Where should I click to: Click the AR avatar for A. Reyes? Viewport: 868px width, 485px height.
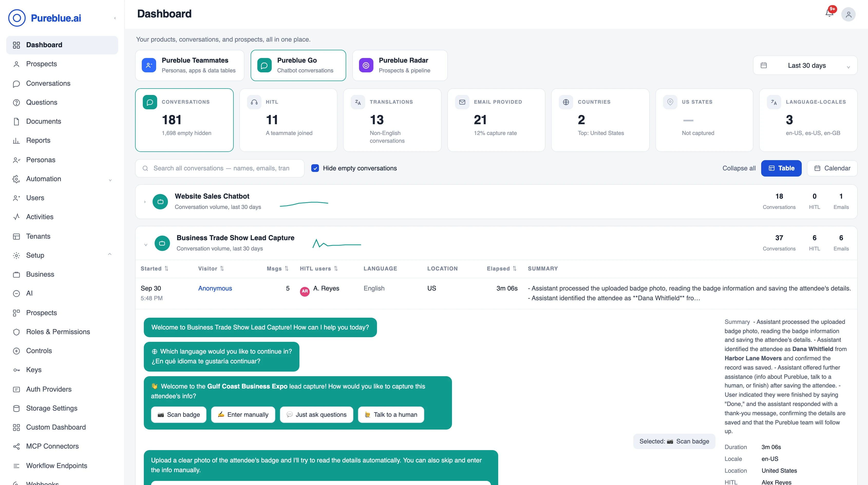click(x=305, y=291)
